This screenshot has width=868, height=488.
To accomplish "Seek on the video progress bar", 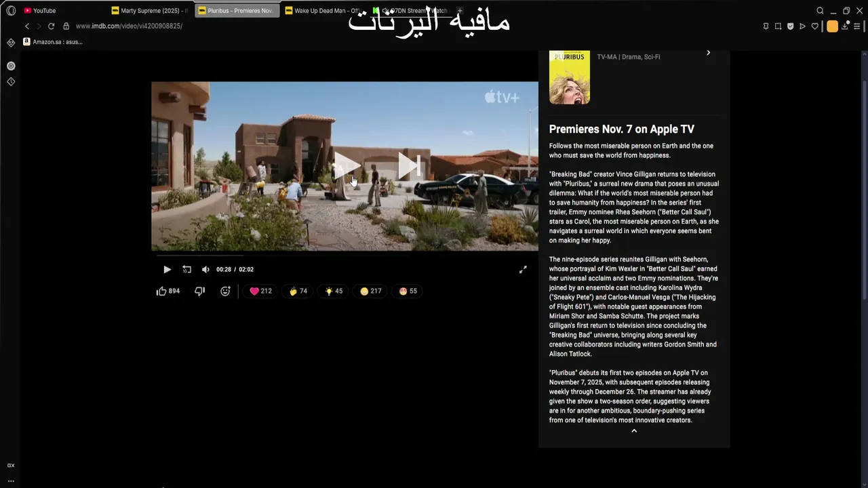I will pos(344,256).
